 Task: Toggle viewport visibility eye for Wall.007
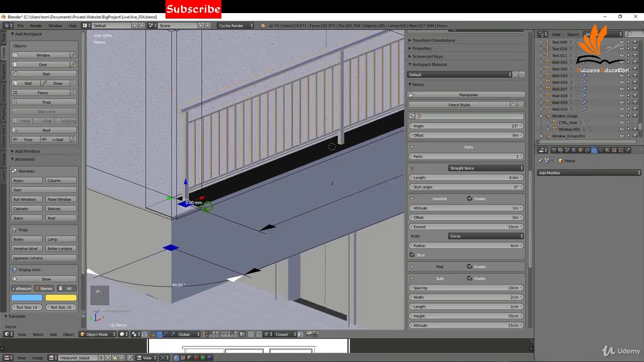622,89
